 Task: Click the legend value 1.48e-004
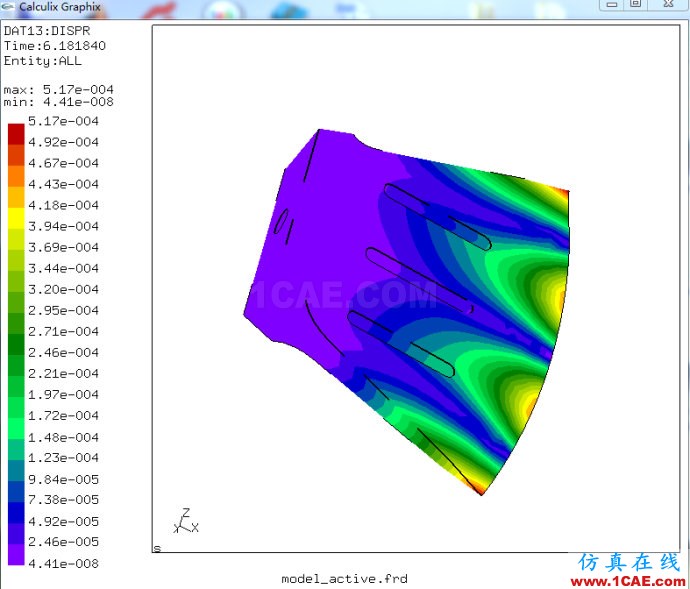63,438
